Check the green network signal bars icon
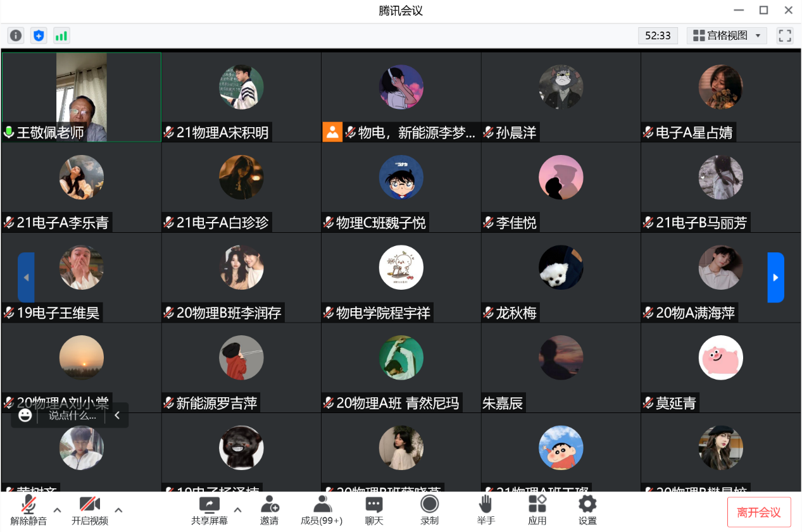The height and width of the screenshot is (532, 802). coord(61,35)
